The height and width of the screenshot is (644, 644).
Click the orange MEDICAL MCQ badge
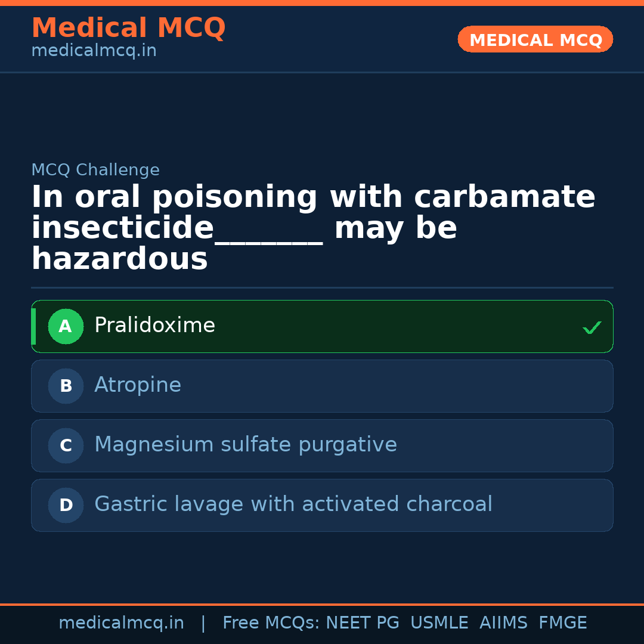535,39
